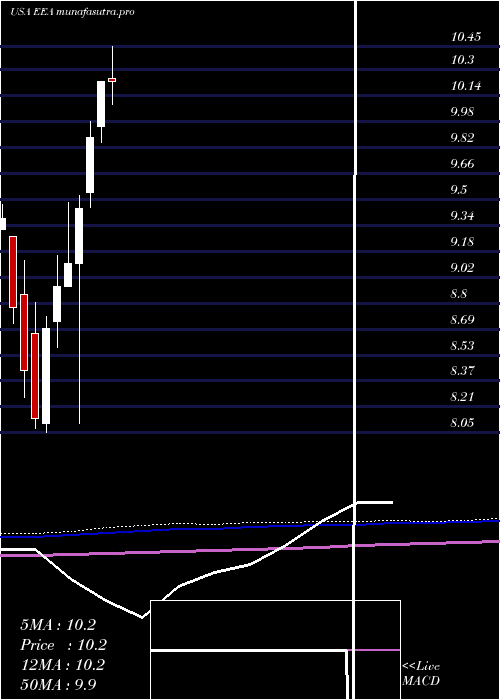500x700 pixels.
Task: Click the 12MA : 10.2 readout
Action: (63, 665)
